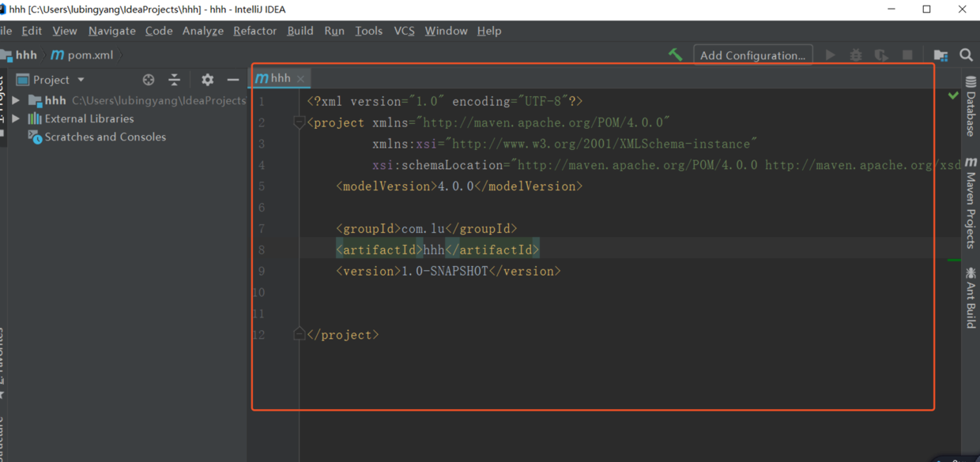Screen dimensions: 980x462
Task: Click the External Libraries icon
Action: 35,118
